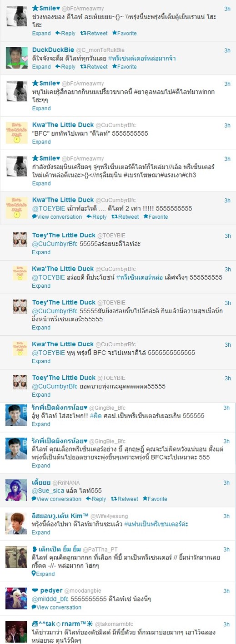Reply to Smile's first tweet
The image size is (236, 644).
click(65, 33)
